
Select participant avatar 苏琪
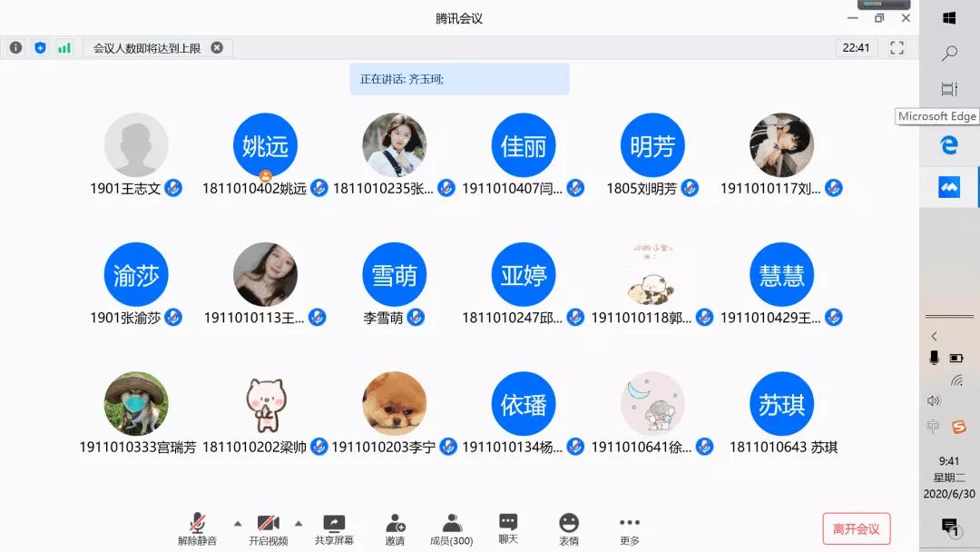point(781,404)
